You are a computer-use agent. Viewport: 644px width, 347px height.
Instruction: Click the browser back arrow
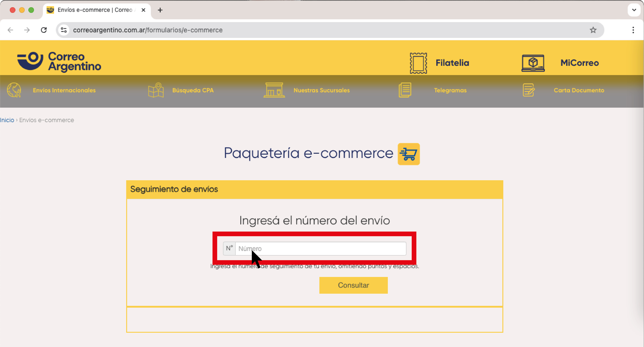click(x=10, y=30)
